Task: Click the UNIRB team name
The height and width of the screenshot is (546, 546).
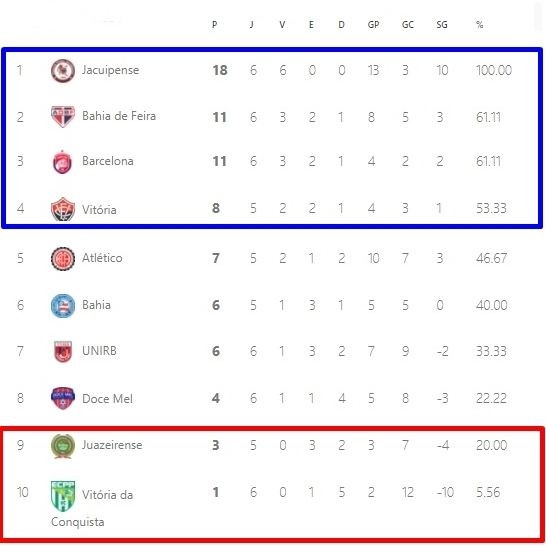Action: pyautogui.click(x=99, y=351)
